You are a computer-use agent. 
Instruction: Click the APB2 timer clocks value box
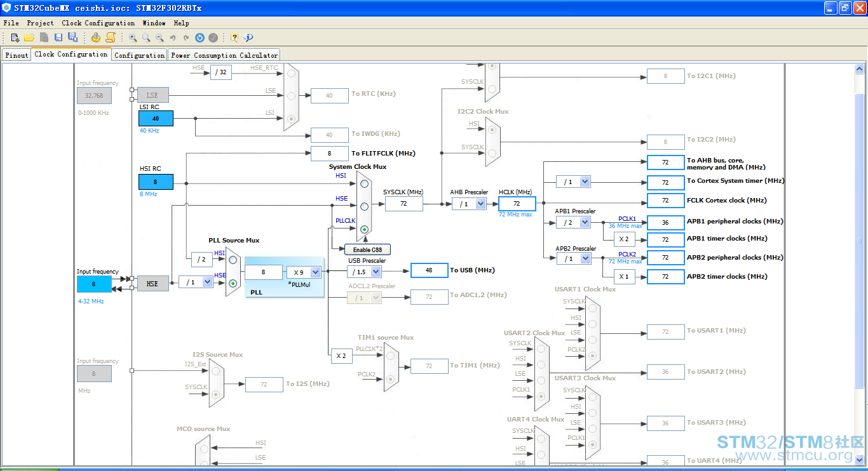(665, 277)
